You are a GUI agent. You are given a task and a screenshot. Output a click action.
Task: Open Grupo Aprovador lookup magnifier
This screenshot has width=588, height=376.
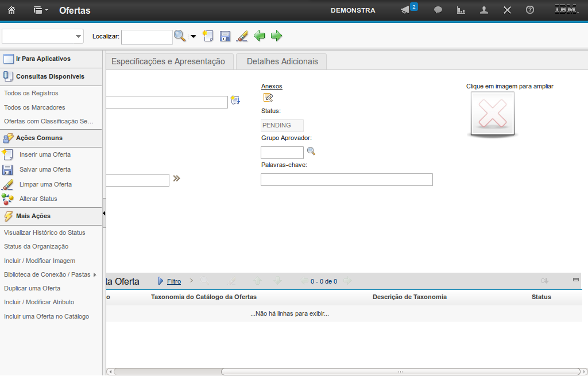[311, 152]
